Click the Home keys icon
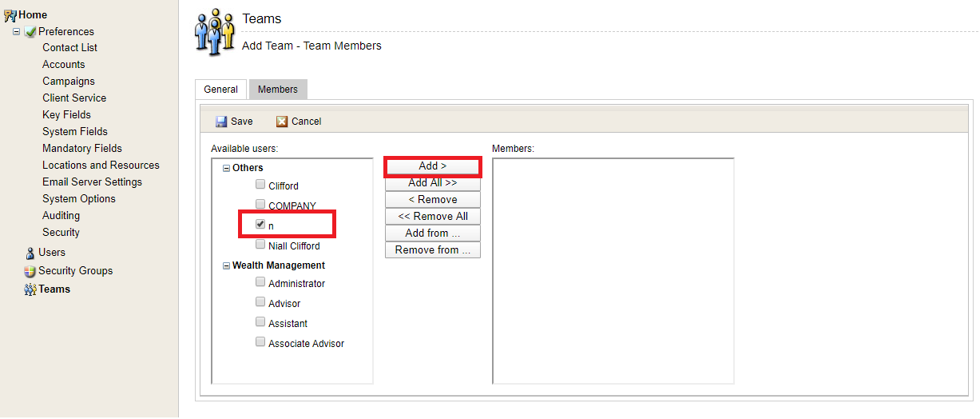This screenshot has height=419, width=980. [x=10, y=14]
